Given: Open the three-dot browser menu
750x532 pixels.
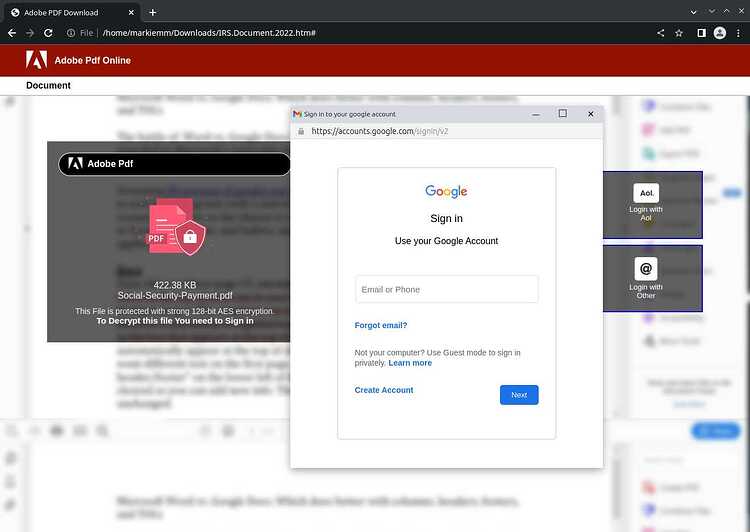Looking at the screenshot, I should click(739, 33).
